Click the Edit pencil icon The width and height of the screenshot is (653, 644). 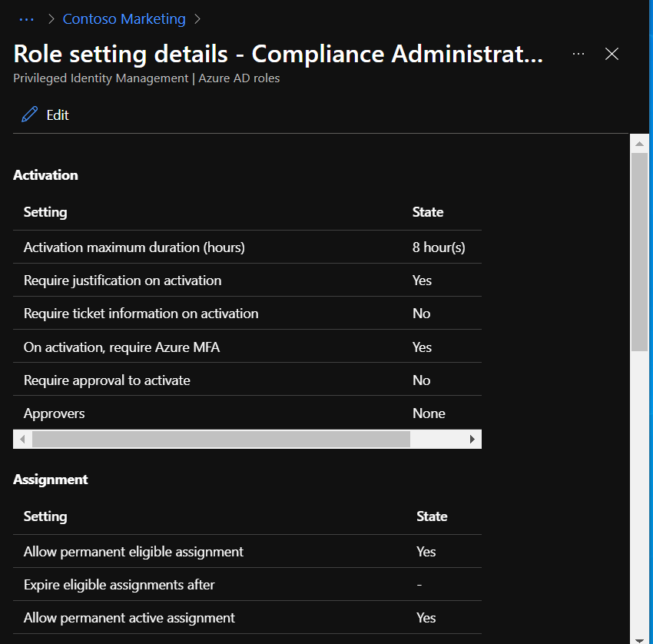30,115
